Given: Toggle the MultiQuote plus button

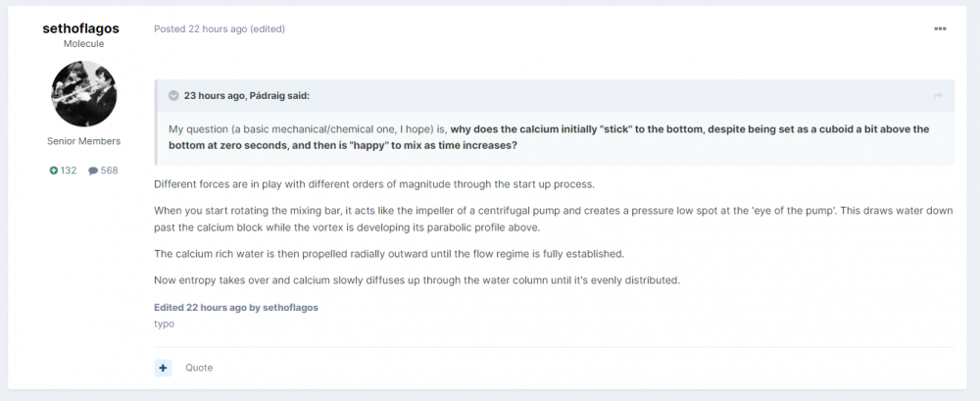Looking at the screenshot, I should 163,368.
